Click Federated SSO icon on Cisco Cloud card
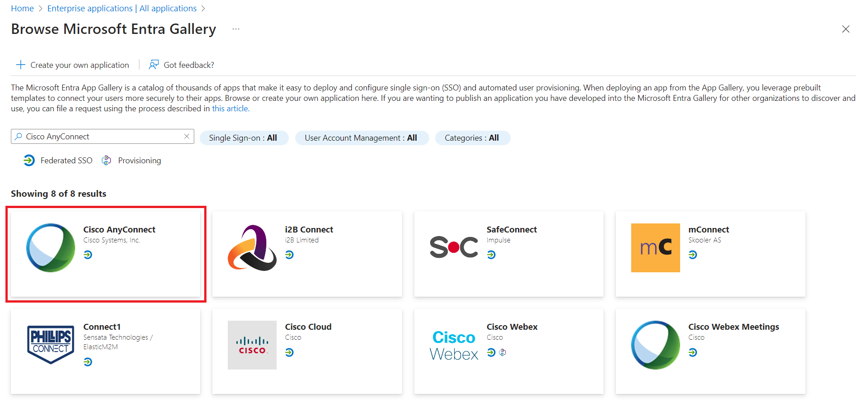The height and width of the screenshot is (403, 868). click(289, 352)
